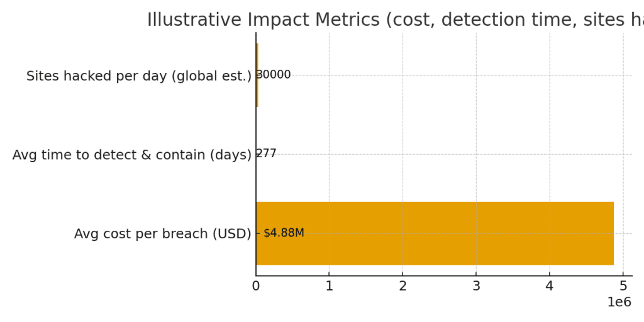Click the '1e6' axis scale exponent
Screen dimensions: 644x322
click(x=619, y=303)
